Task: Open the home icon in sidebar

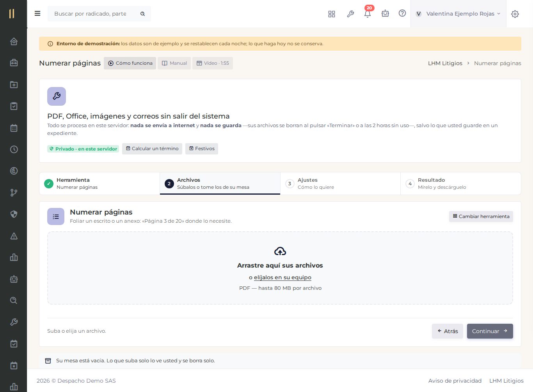Action: click(x=14, y=41)
